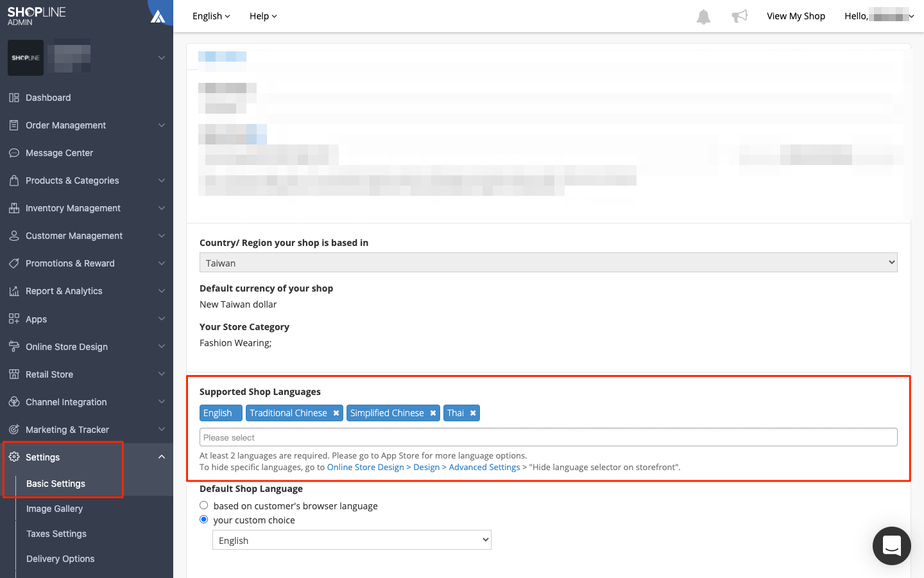Expand the Apps menu chevron

(162, 319)
